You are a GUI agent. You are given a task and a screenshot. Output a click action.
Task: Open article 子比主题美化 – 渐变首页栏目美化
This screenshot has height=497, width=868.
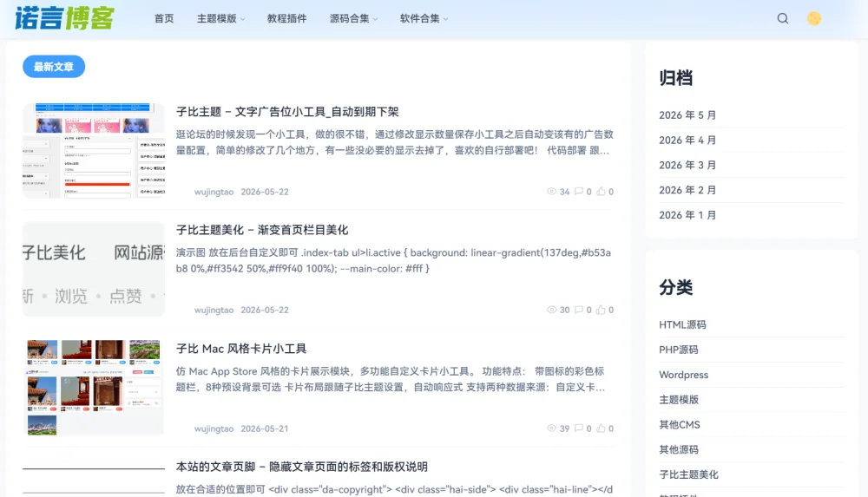tap(262, 230)
